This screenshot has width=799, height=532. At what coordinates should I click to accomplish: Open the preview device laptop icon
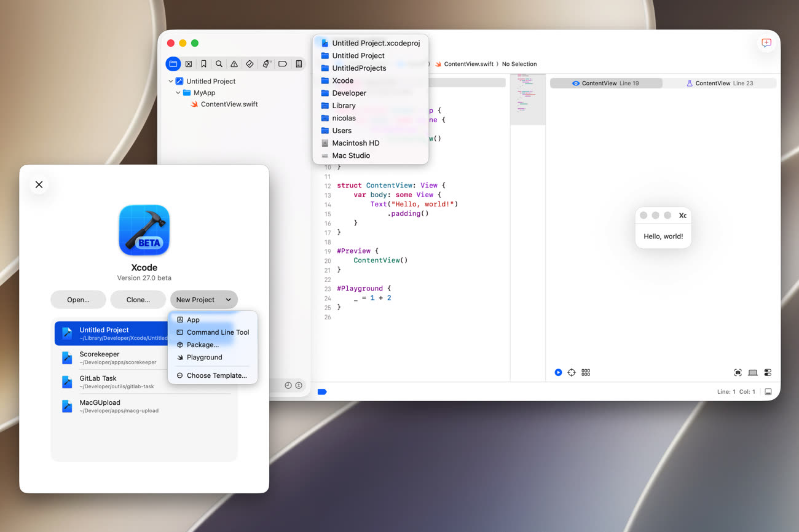(x=753, y=372)
